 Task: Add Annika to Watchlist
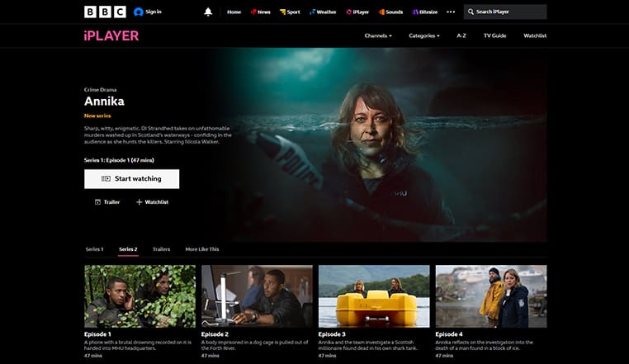click(152, 202)
